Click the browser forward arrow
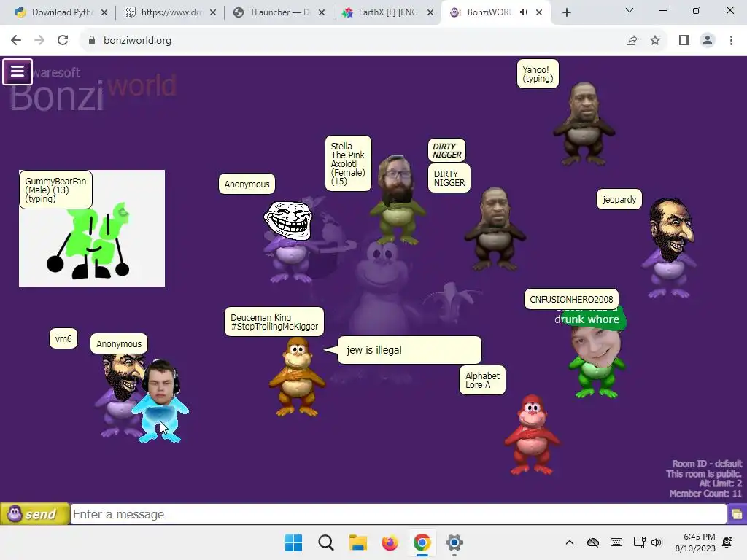Image resolution: width=747 pixels, height=560 pixels. pyautogui.click(x=39, y=41)
